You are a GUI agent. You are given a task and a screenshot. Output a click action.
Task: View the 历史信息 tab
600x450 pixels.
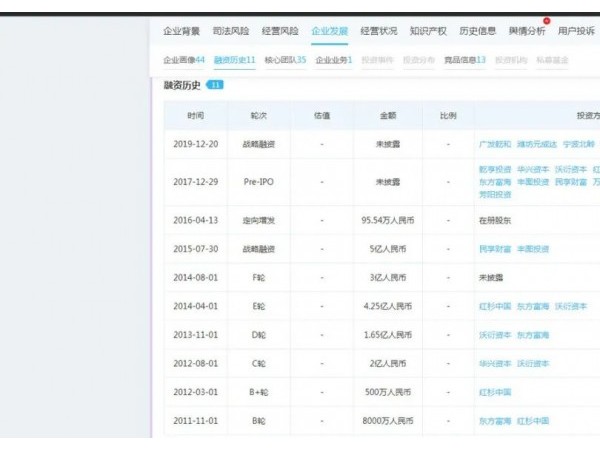pos(478,32)
